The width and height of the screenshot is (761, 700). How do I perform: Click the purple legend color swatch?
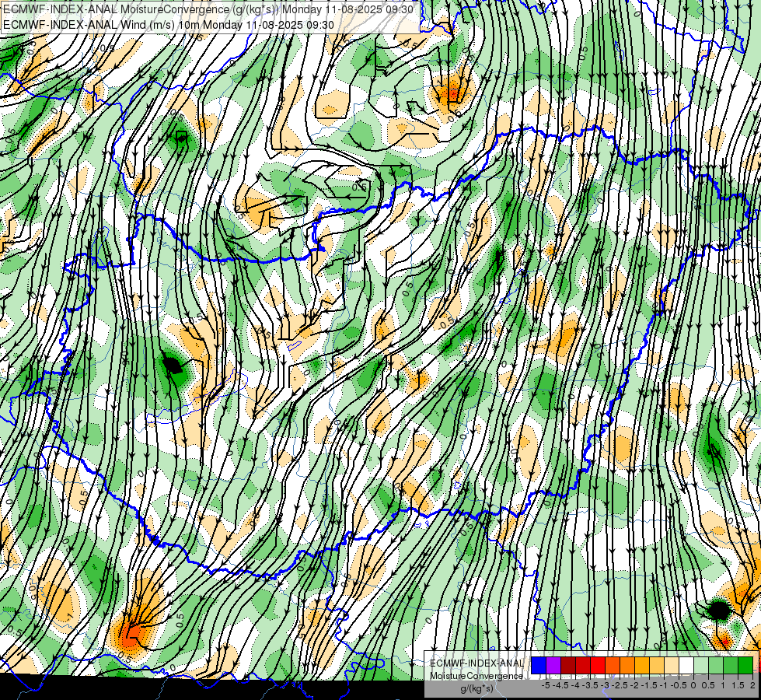point(553,666)
